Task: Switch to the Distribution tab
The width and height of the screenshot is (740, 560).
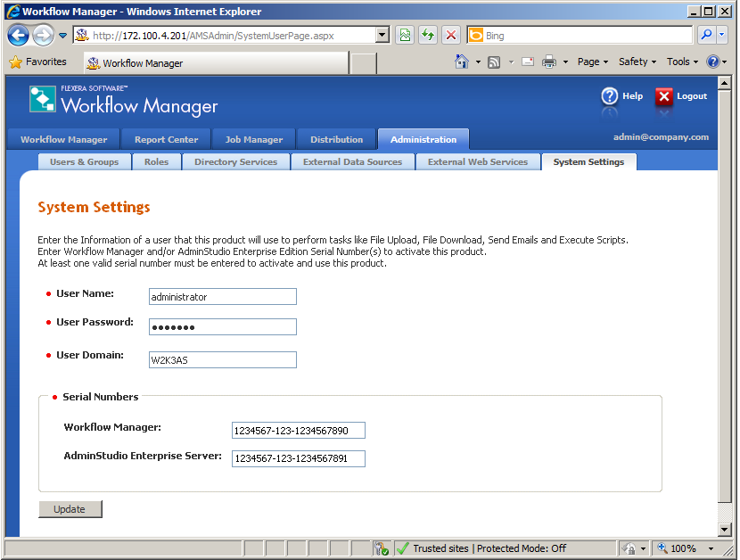Action: click(336, 140)
